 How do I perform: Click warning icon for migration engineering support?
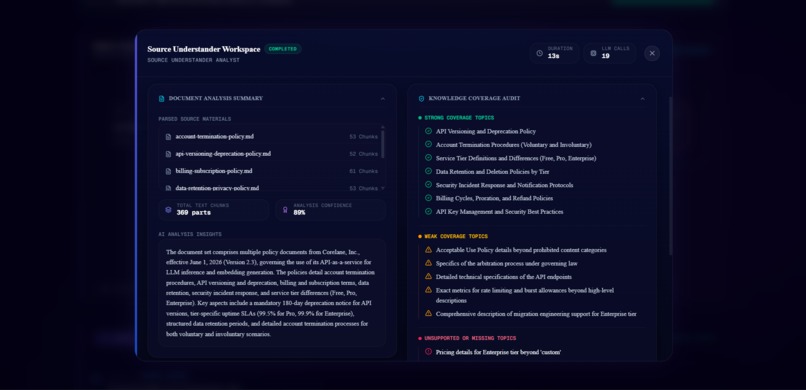coord(428,313)
